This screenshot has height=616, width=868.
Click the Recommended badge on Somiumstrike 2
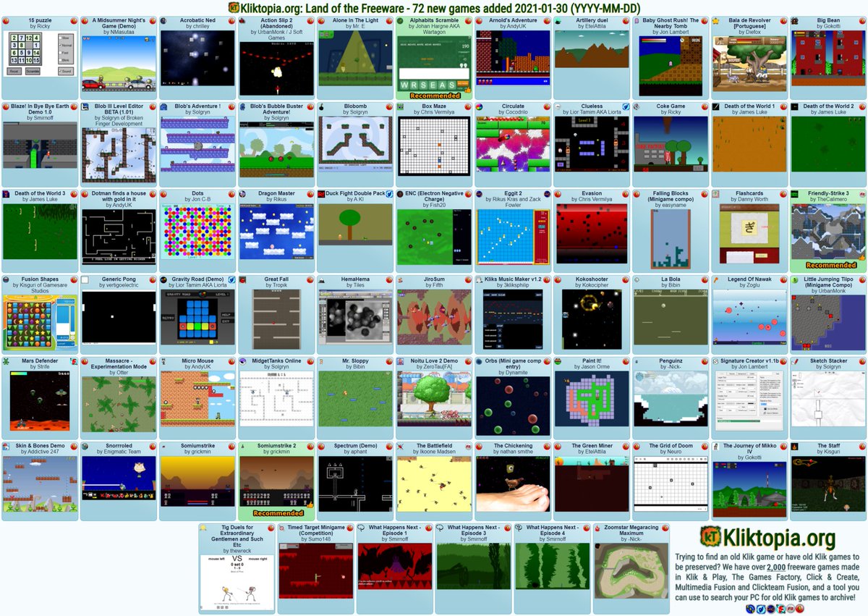point(276,513)
